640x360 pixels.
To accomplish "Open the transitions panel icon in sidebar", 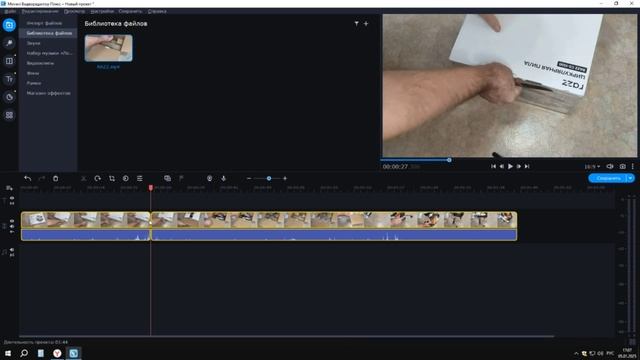I will tap(9, 61).
